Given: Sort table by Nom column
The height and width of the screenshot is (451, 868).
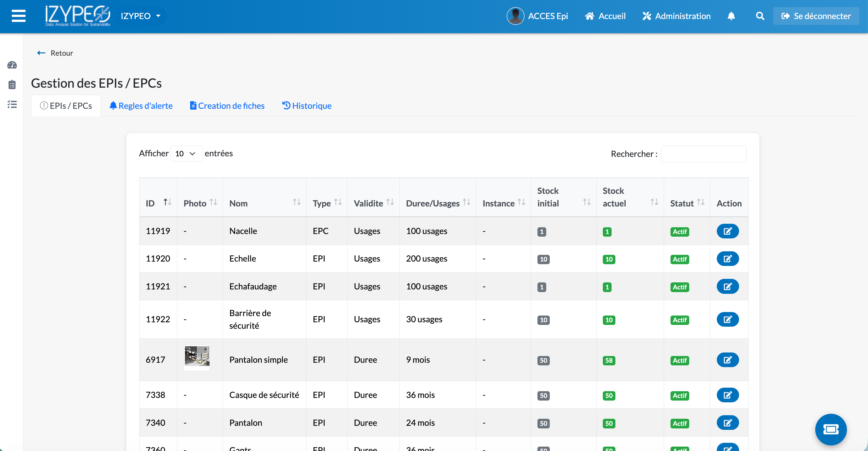Looking at the screenshot, I should 265,197.
